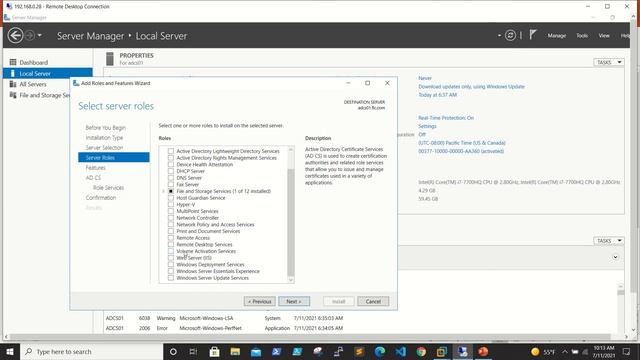This screenshot has height=360, width=640.
Task: Open Microsoft Edge from the taskbar
Action: coord(380,351)
